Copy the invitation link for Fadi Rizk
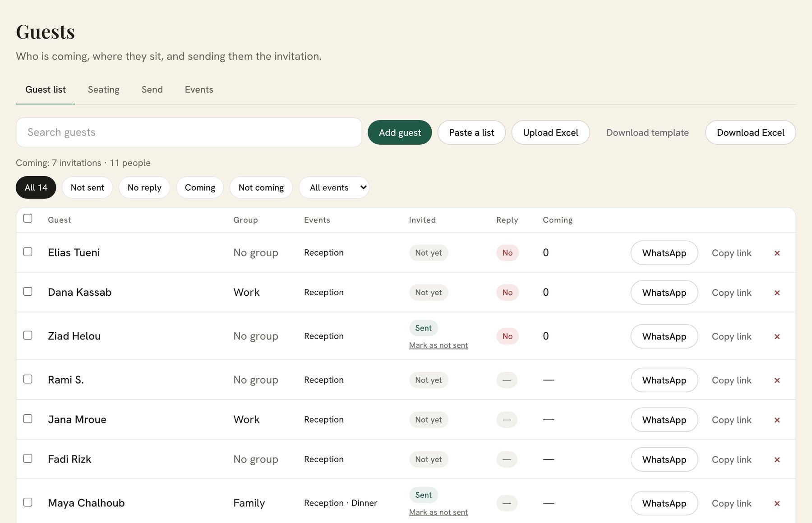Image resolution: width=812 pixels, height=523 pixels. click(732, 459)
